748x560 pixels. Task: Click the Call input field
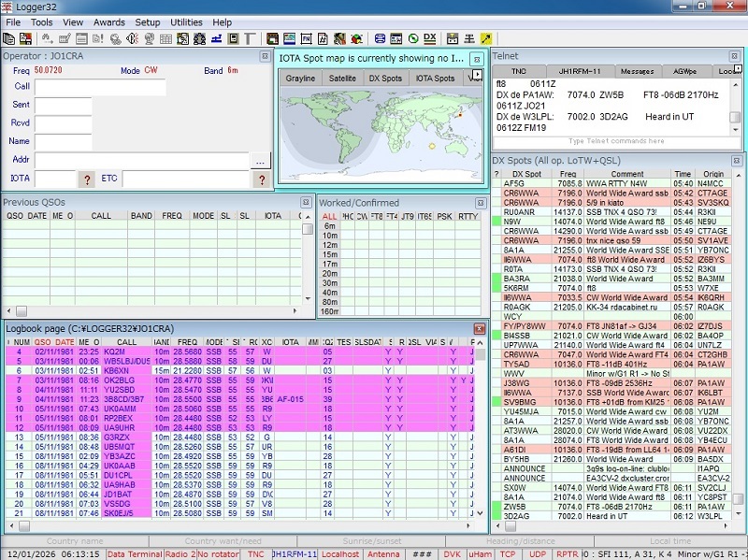tap(100, 87)
